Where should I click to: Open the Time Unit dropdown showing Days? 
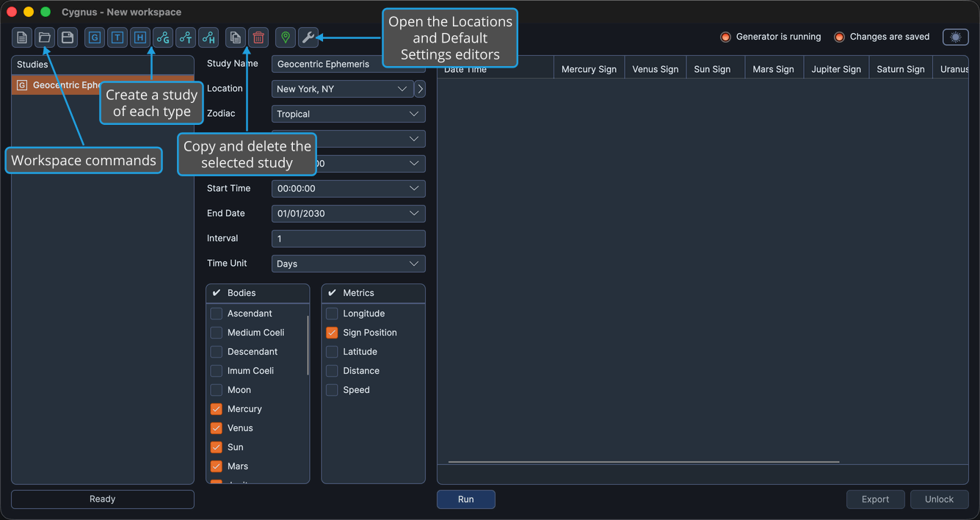coord(349,264)
